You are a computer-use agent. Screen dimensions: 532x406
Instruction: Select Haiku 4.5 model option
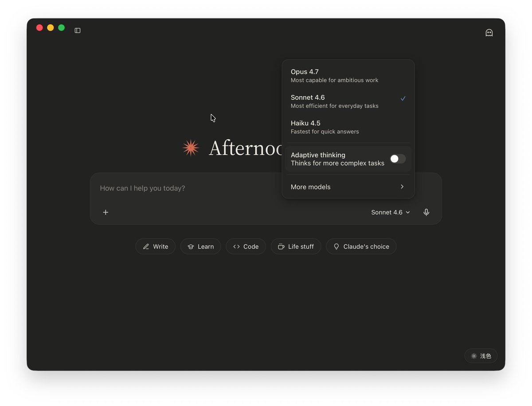(x=348, y=127)
